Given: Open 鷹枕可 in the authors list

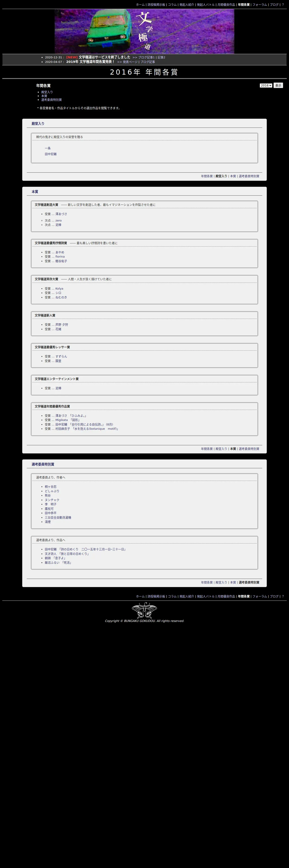Looking at the screenshot, I should pos(49,509).
